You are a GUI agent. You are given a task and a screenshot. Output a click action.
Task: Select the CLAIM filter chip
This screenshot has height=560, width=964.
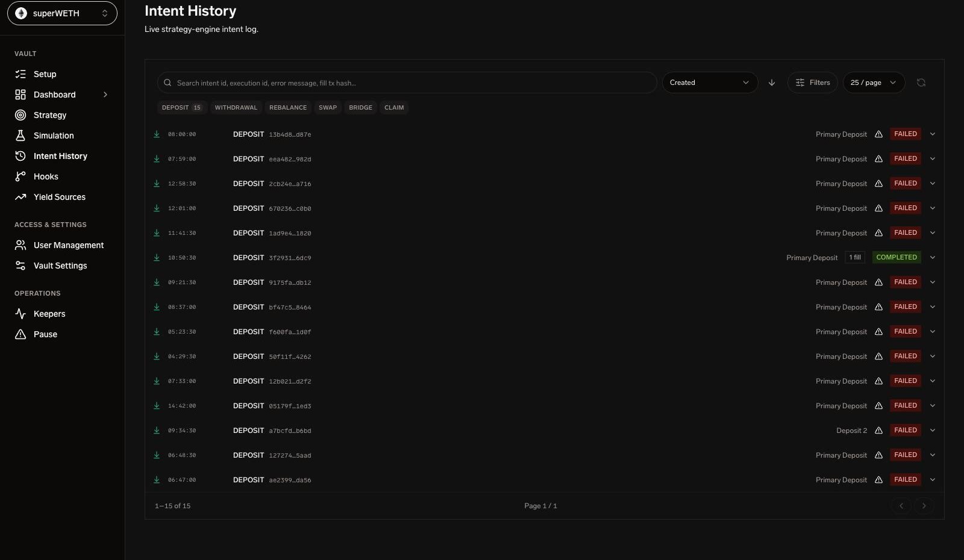coord(394,108)
